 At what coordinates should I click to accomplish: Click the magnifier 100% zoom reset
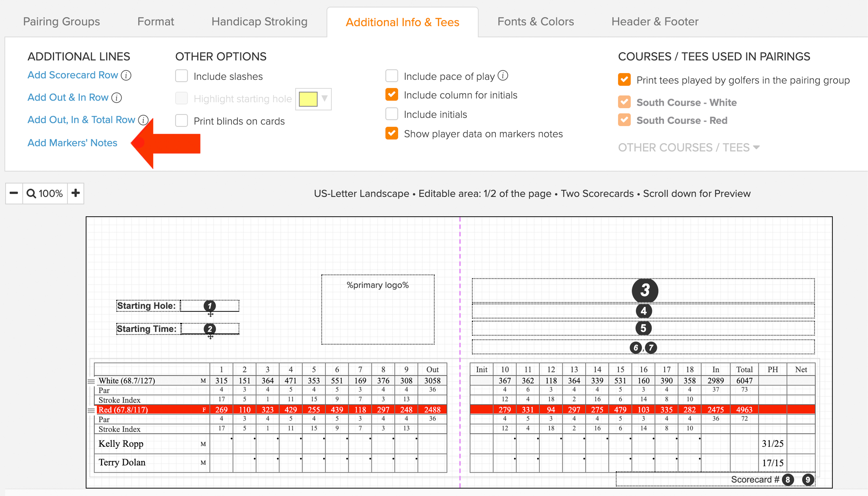pyautogui.click(x=45, y=193)
